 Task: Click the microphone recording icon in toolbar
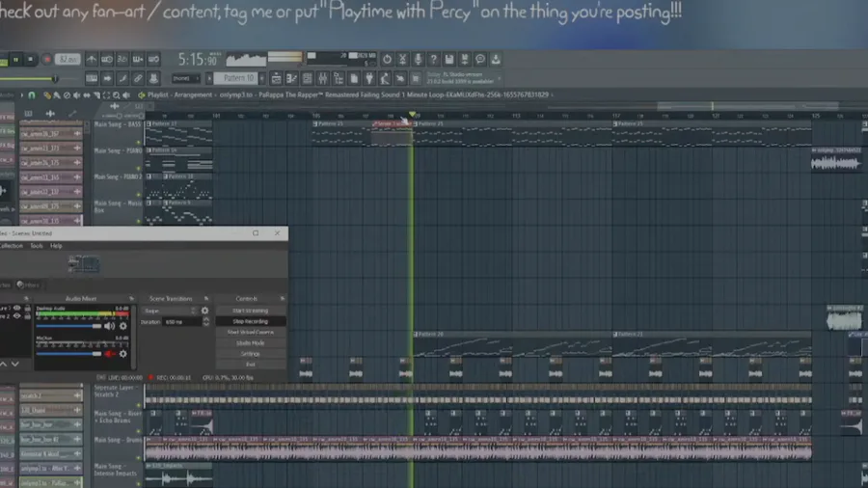tap(418, 59)
